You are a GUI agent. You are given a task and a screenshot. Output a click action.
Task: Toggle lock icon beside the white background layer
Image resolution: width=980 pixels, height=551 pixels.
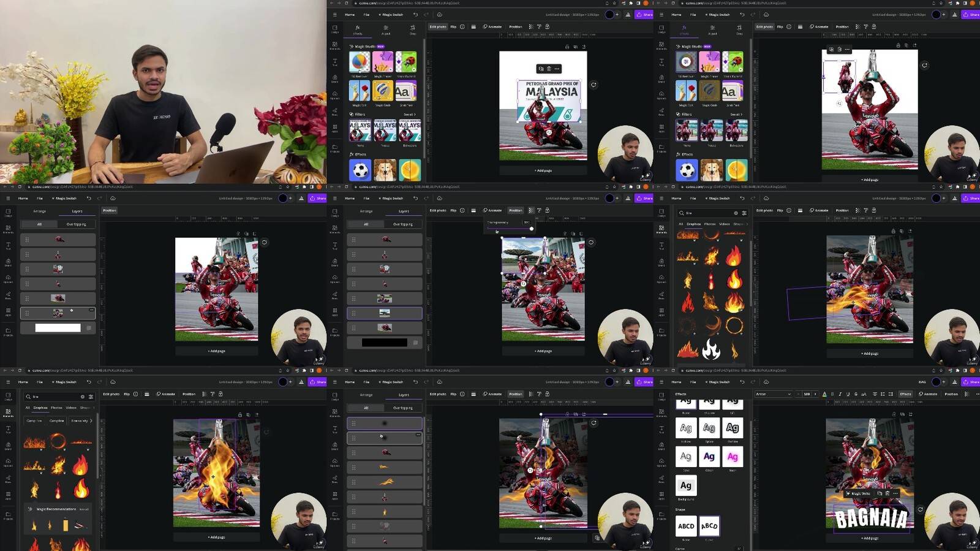[89, 328]
